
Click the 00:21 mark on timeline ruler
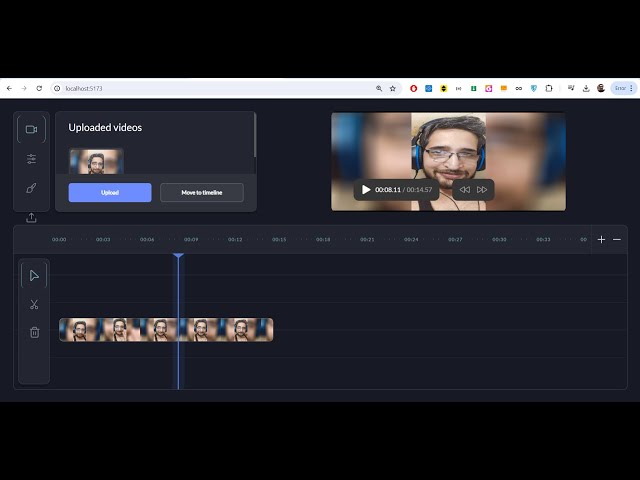367,240
